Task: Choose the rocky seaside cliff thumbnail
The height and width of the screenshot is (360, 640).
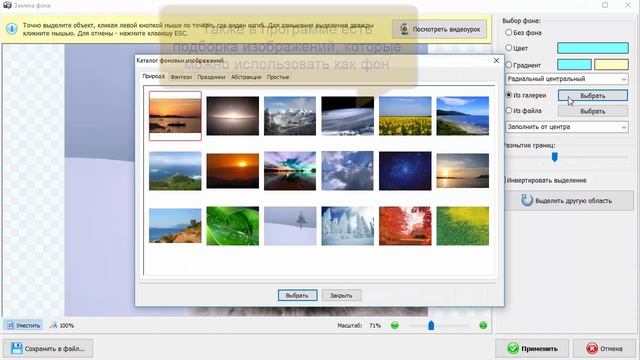Action: pos(175,226)
